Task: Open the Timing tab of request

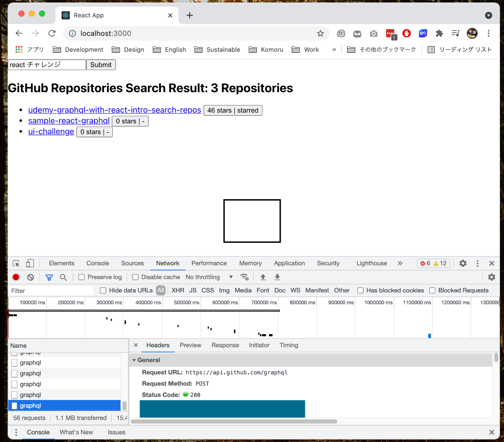Action: coord(289,345)
